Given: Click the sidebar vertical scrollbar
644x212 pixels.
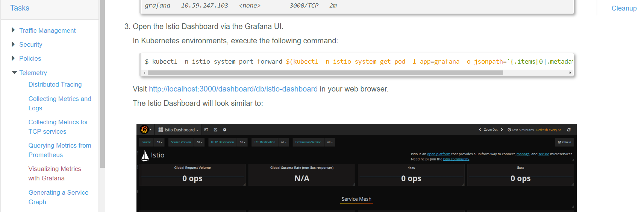Looking at the screenshot, I should click(x=102, y=84).
